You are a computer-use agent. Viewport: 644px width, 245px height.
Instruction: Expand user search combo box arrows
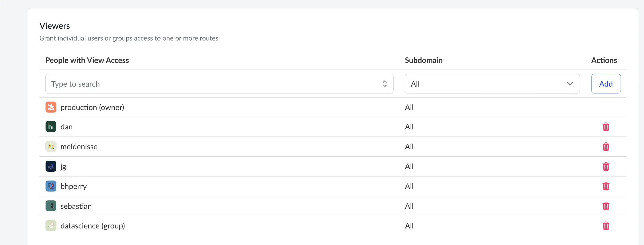click(x=385, y=84)
